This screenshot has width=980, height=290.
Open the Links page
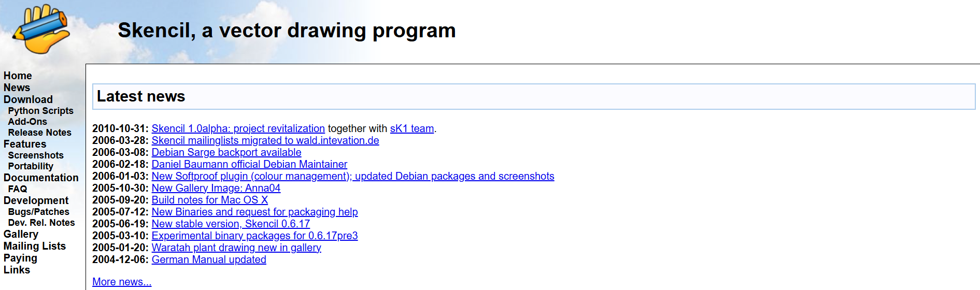point(17,270)
